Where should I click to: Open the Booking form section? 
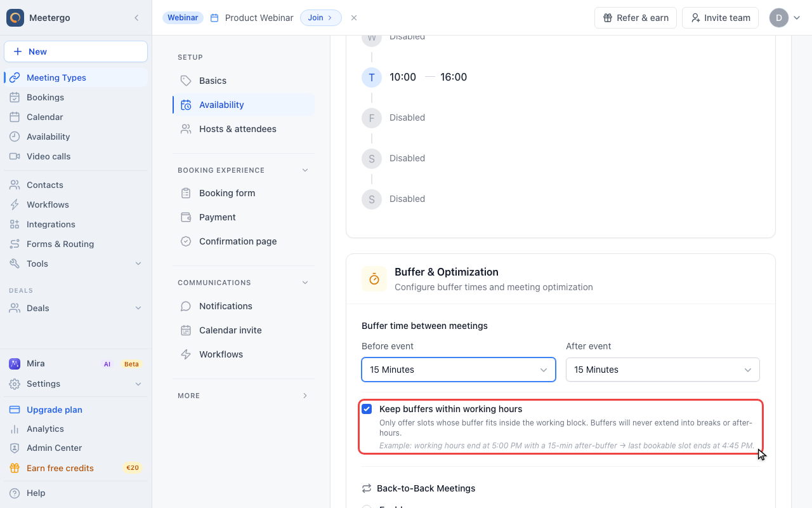pos(244,193)
